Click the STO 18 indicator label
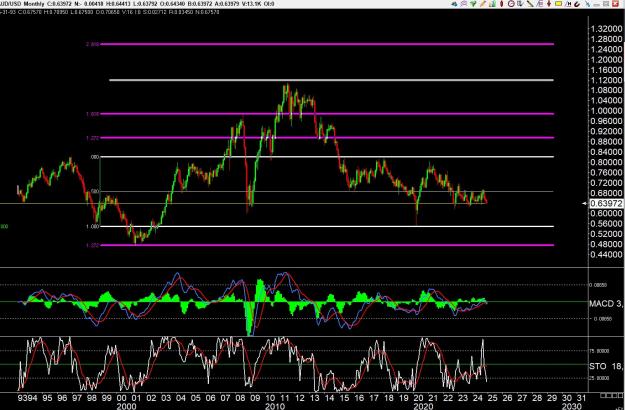Viewport: 625px width, 410px height. (x=607, y=366)
